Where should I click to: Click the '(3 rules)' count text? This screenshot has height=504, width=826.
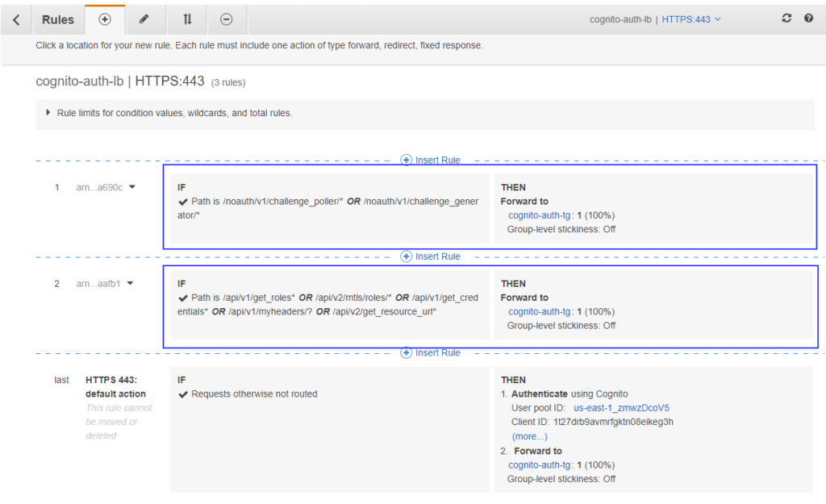point(228,83)
